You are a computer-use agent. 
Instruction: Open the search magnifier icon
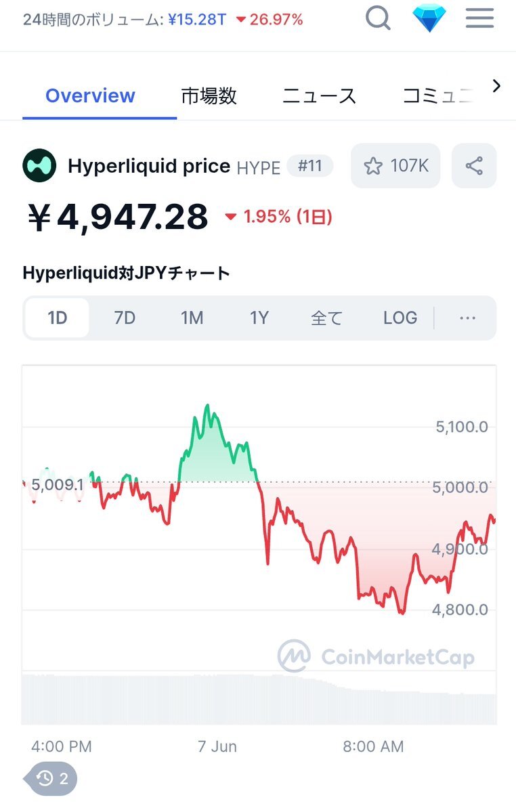click(378, 19)
